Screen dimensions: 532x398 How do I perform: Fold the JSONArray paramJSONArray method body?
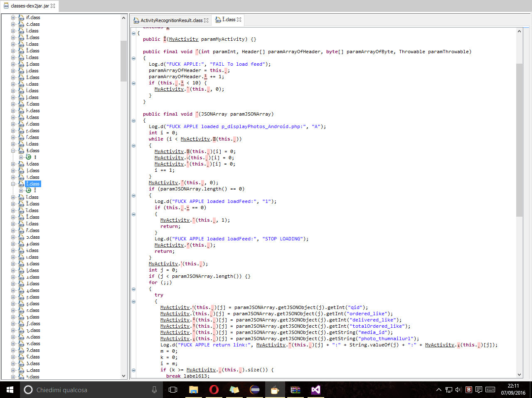click(x=134, y=121)
